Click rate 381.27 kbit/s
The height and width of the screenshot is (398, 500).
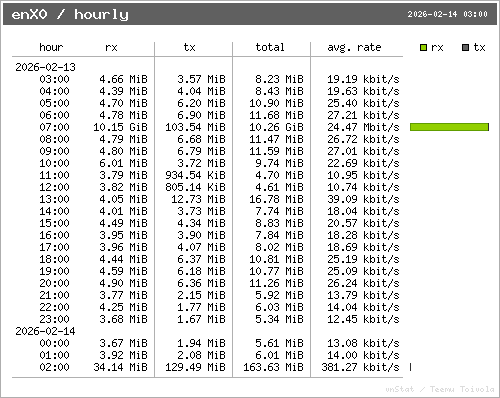pyautogui.click(x=360, y=367)
